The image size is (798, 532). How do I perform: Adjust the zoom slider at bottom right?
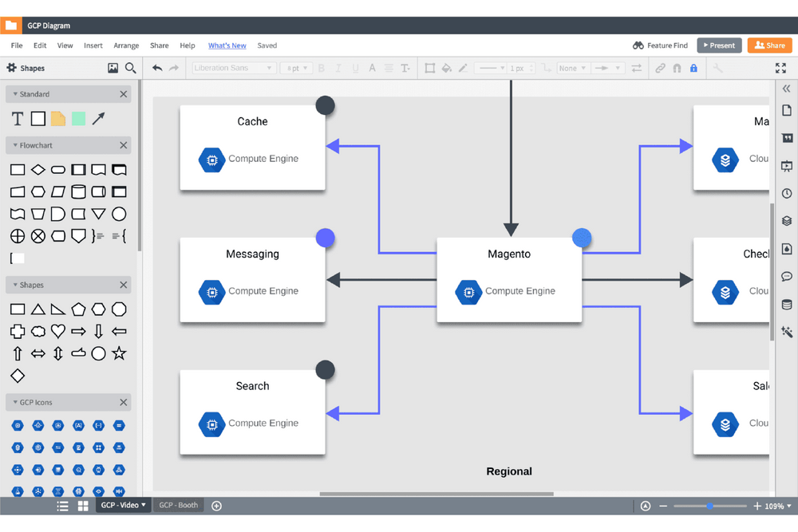pos(709,505)
